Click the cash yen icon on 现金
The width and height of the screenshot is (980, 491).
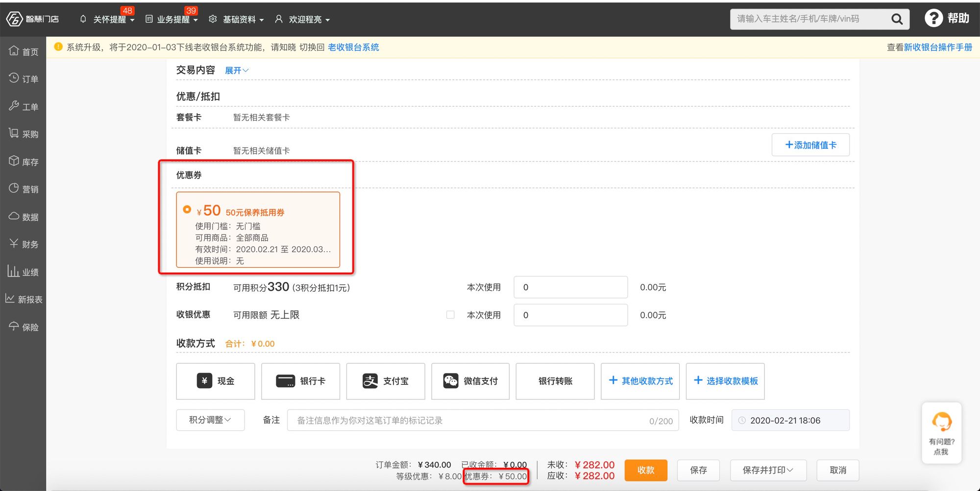click(x=204, y=381)
